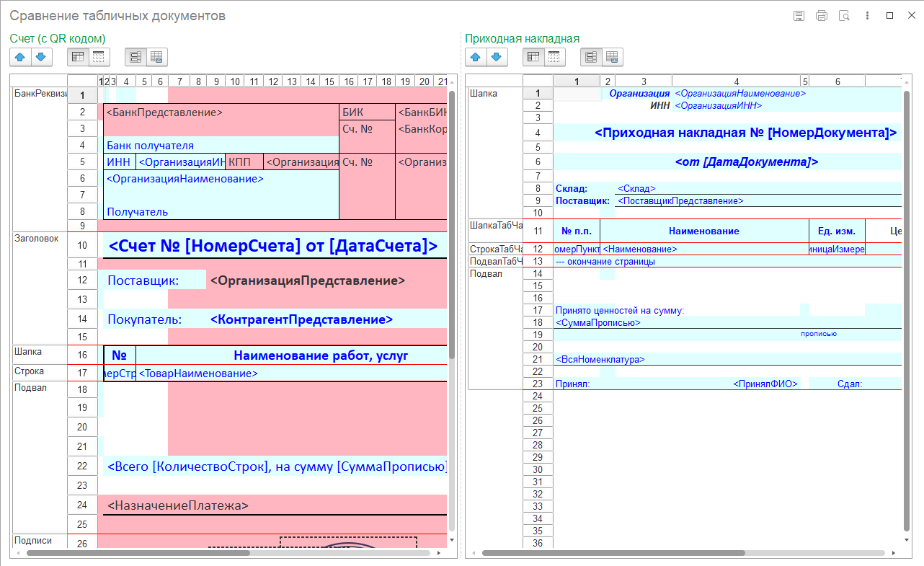
Task: Toggle grid display in Счет pane
Action: 99,57
